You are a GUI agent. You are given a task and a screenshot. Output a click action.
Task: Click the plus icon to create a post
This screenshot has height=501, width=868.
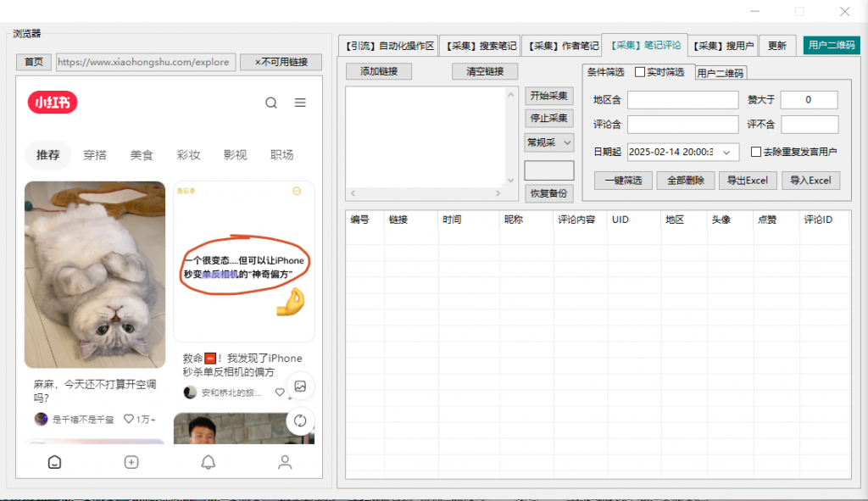pos(131,462)
